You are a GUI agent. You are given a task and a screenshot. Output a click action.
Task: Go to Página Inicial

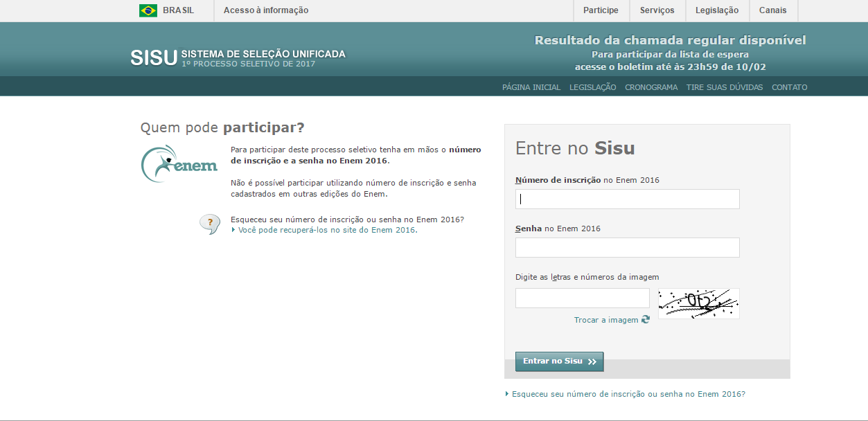click(x=531, y=87)
